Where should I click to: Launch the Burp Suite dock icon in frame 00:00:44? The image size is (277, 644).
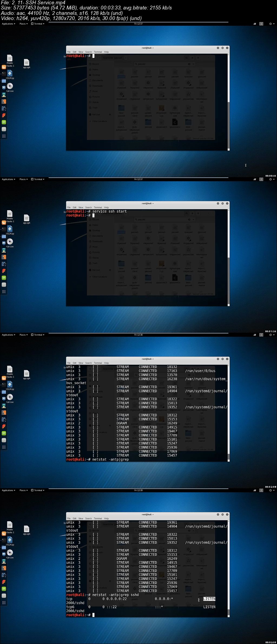(4, 102)
